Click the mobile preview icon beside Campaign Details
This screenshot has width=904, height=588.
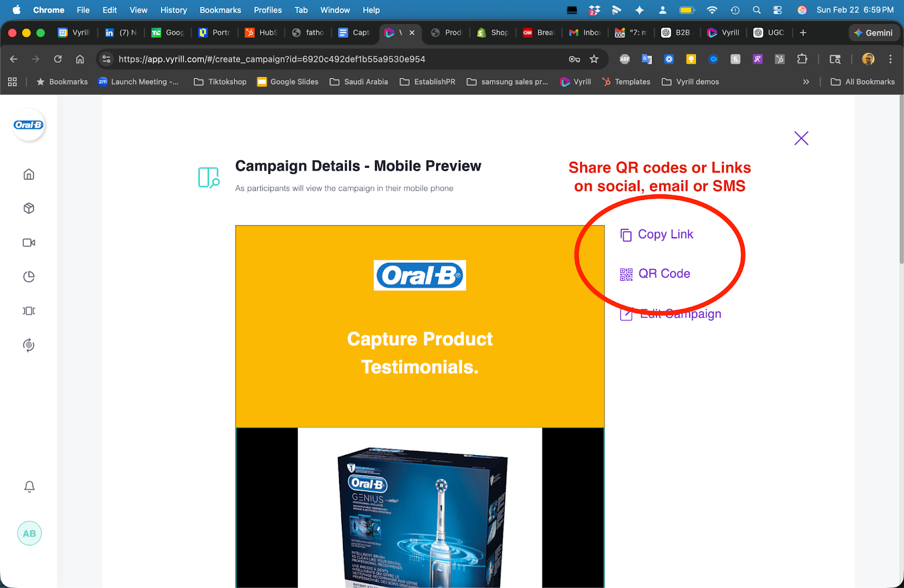[208, 177]
